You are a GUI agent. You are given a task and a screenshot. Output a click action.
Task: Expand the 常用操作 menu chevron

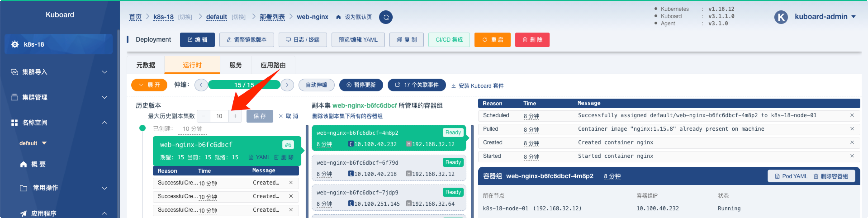click(104, 188)
